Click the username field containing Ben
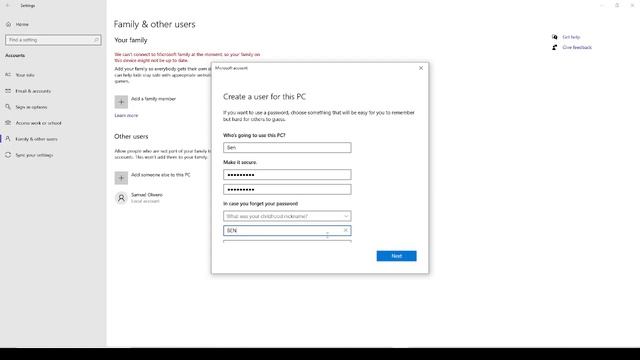Screen dimensions: 640x360 click(x=287, y=148)
